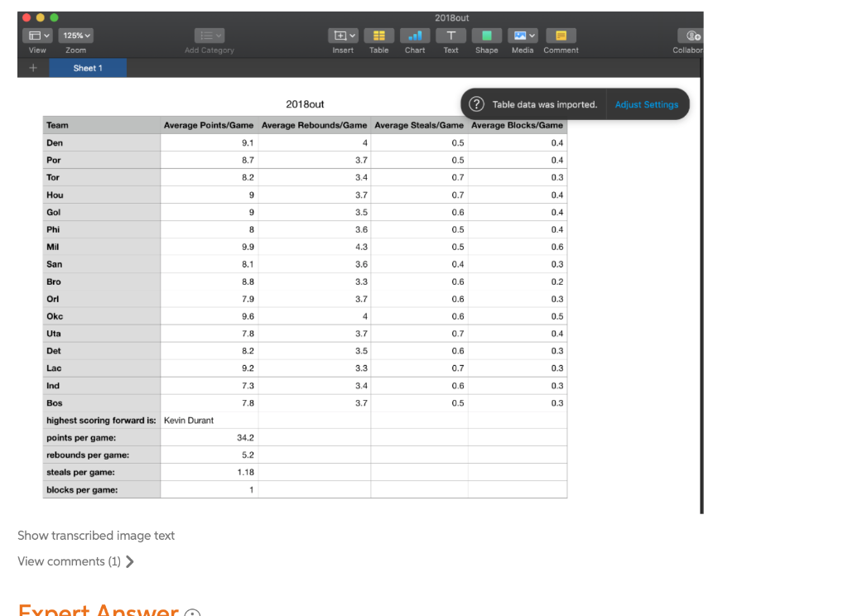Viewport: 848px width, 616px height.
Task: Add a Text box
Action: tap(451, 36)
